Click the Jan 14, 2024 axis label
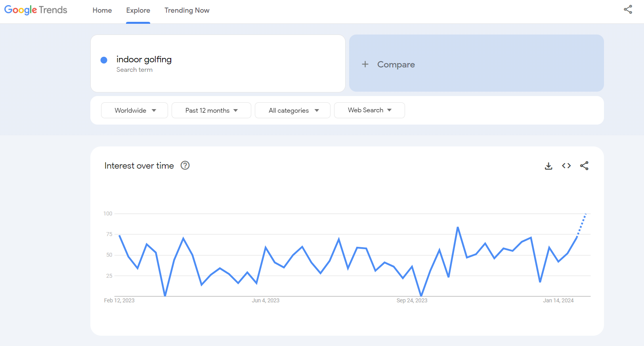Image resolution: width=644 pixels, height=346 pixels. 558,300
